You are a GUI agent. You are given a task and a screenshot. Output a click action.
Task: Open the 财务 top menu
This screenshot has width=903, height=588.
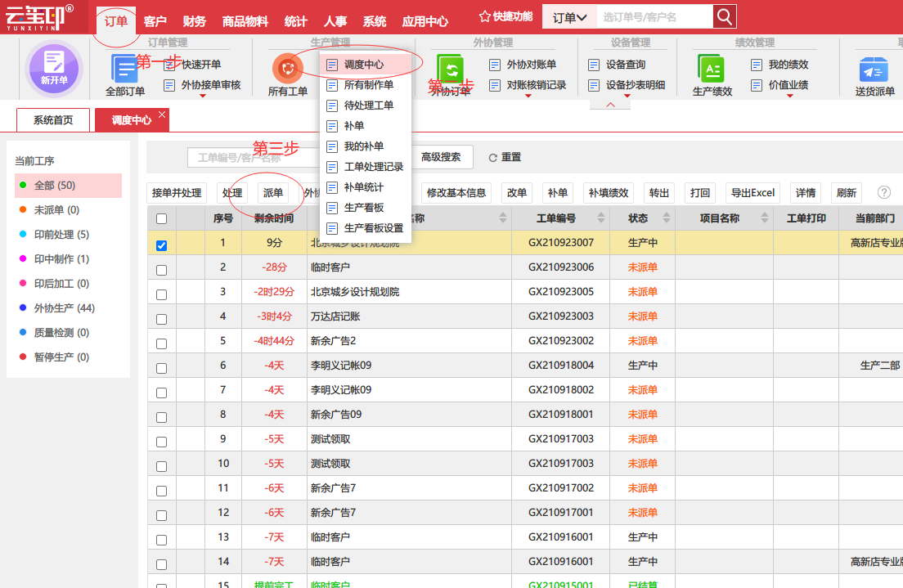pos(194,21)
